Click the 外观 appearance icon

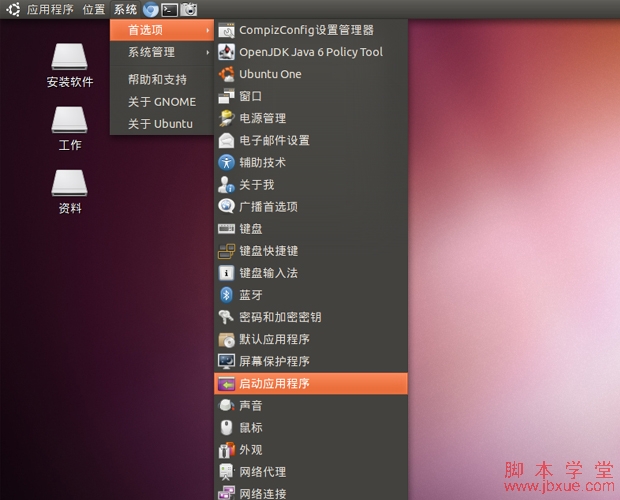click(227, 450)
